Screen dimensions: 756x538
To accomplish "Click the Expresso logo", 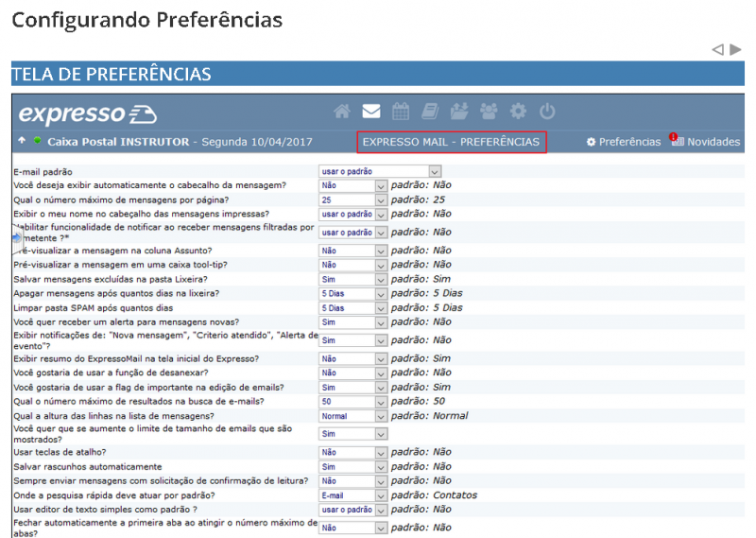I will 88,114.
